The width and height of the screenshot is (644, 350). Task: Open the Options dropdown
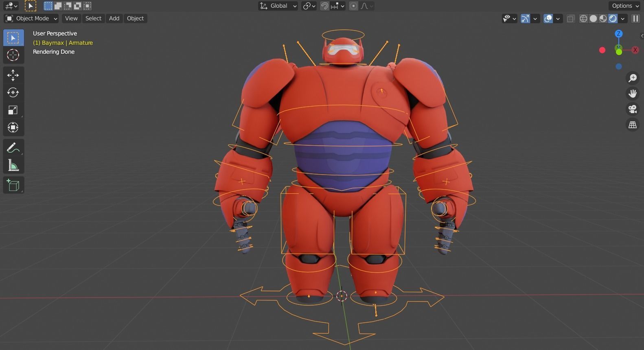click(x=625, y=6)
